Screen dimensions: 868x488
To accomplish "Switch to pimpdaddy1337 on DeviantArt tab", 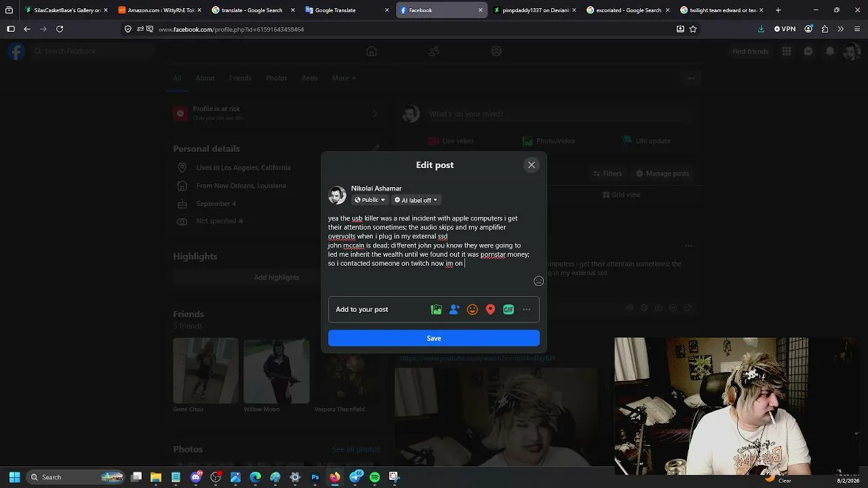I will (534, 10).
